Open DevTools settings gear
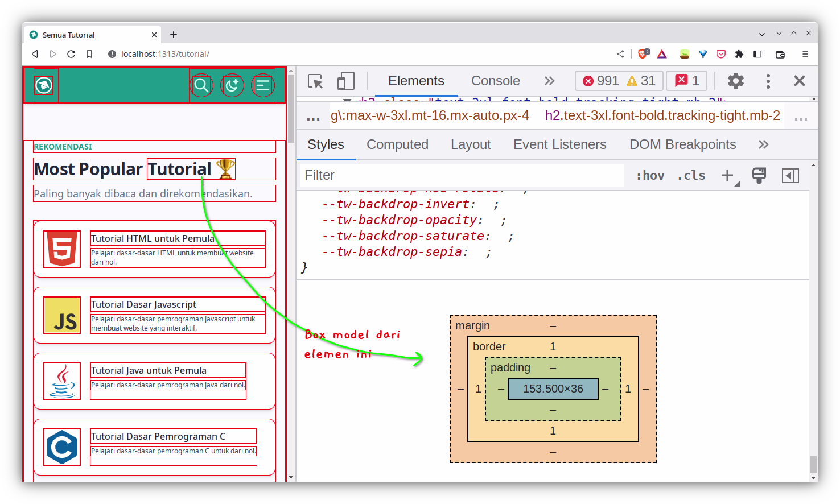The width and height of the screenshot is (840, 504). [x=735, y=81]
